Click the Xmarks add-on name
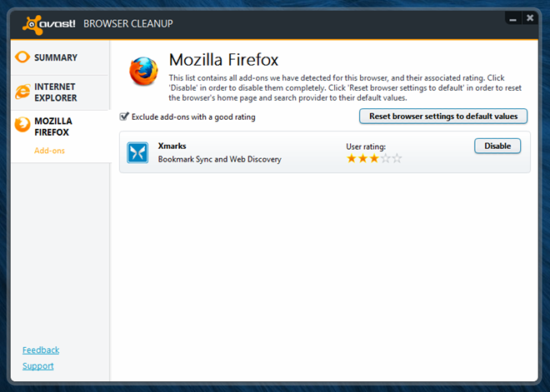This screenshot has height=392, width=550. (172, 146)
